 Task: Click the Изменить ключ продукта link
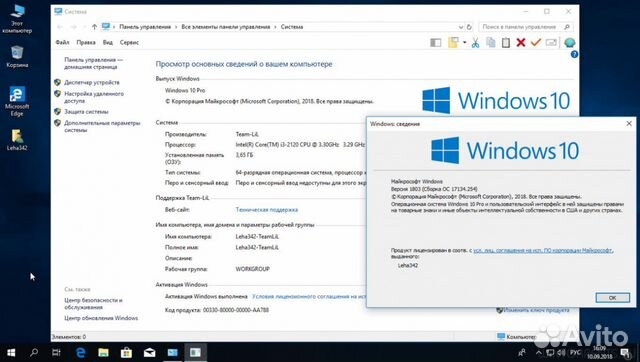click(x=536, y=310)
